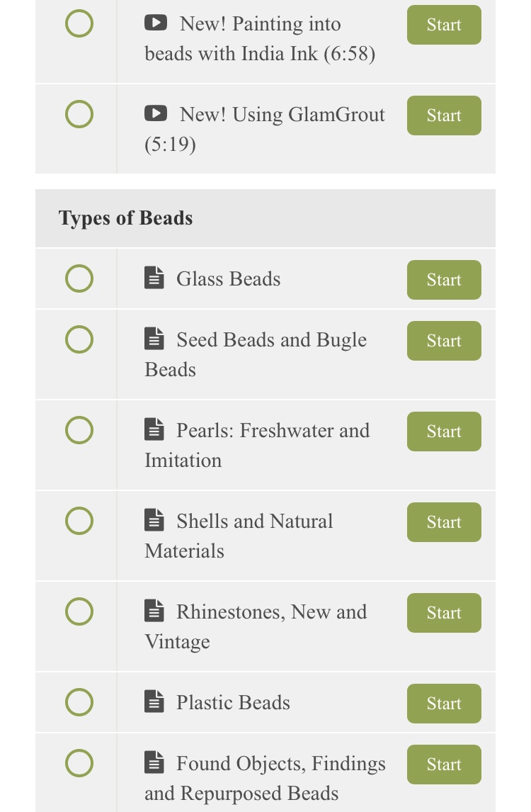Click the video icon beside Using GlamGrout
The height and width of the screenshot is (812, 531).
coord(155,113)
